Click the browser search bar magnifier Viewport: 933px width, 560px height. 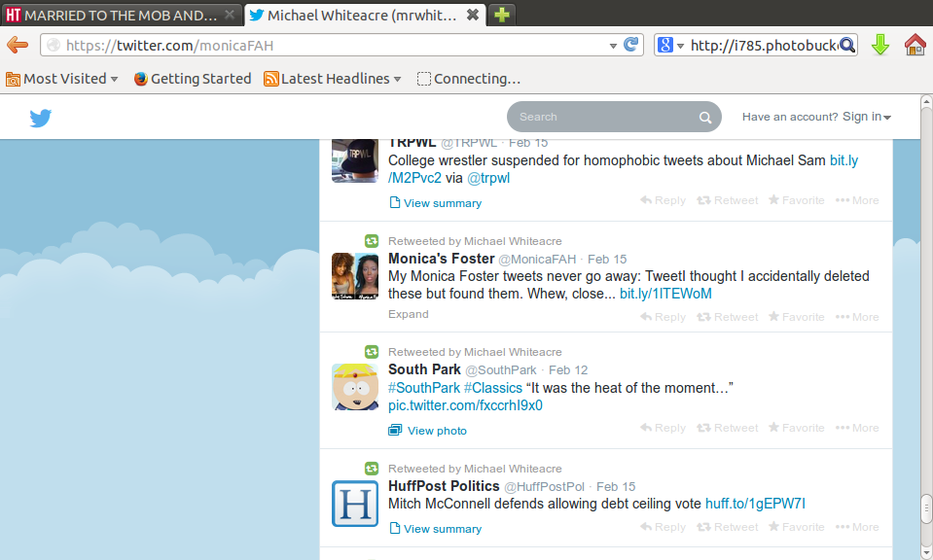[x=846, y=45]
